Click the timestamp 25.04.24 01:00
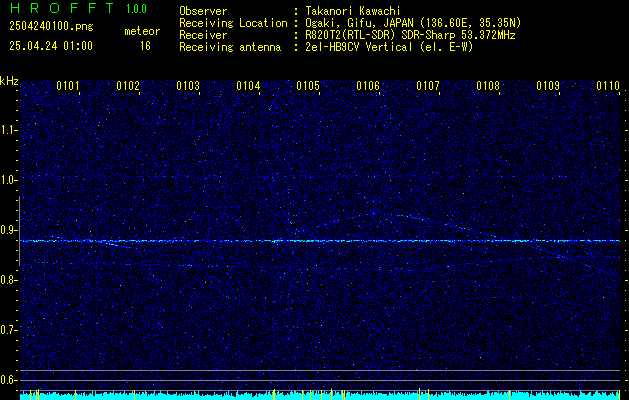This screenshot has height=400, width=629. [x=51, y=45]
